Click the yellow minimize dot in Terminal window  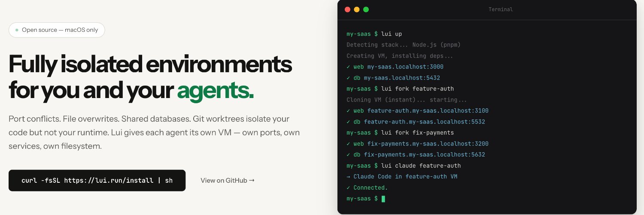[x=357, y=9]
